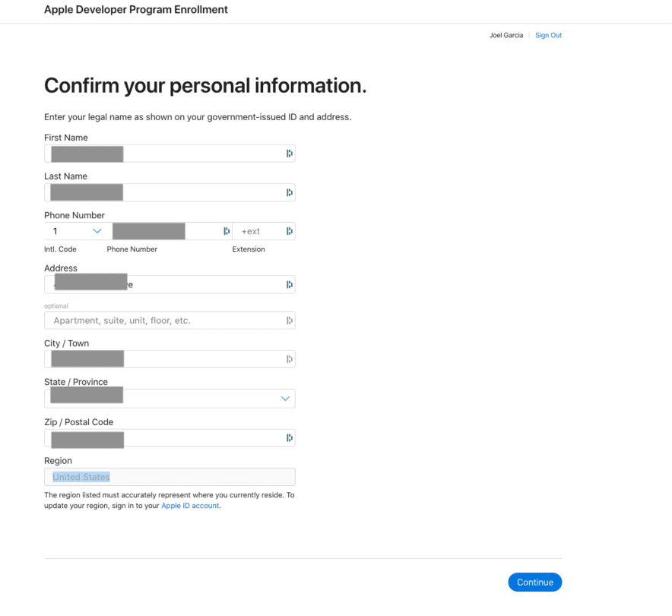672x616 pixels.
Task: Click the Continue button
Action: [x=535, y=582]
